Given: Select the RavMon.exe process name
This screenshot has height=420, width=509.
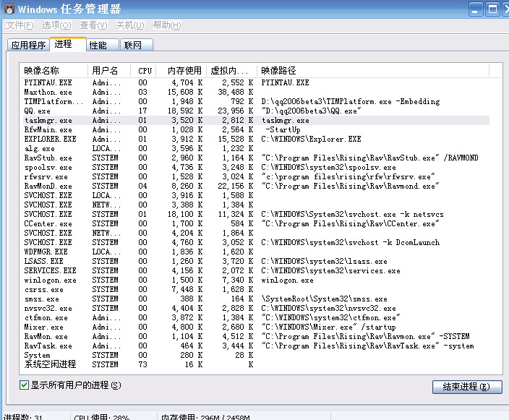Looking at the screenshot, I should click(x=46, y=337).
